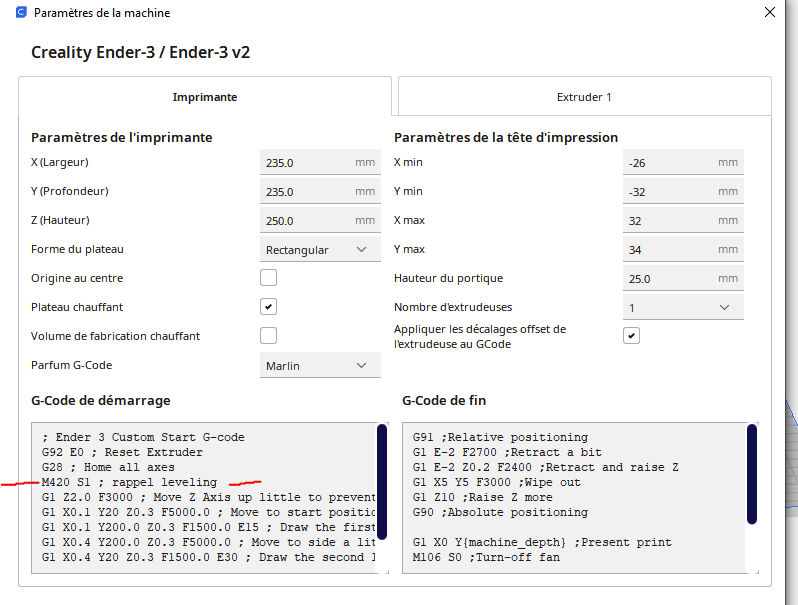Click the 'G1 E-2 Z0.2 F2400' end code line
Screen dimensions: 798x605
click(546, 467)
